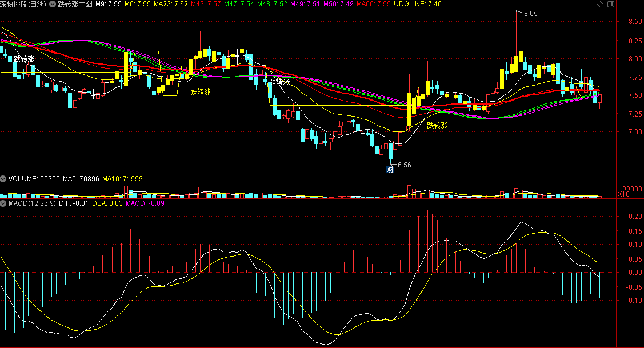Select the 跌转涨主图 indicator name
Image resolution: width=644 pixels, height=348 pixels.
click(x=75, y=4)
